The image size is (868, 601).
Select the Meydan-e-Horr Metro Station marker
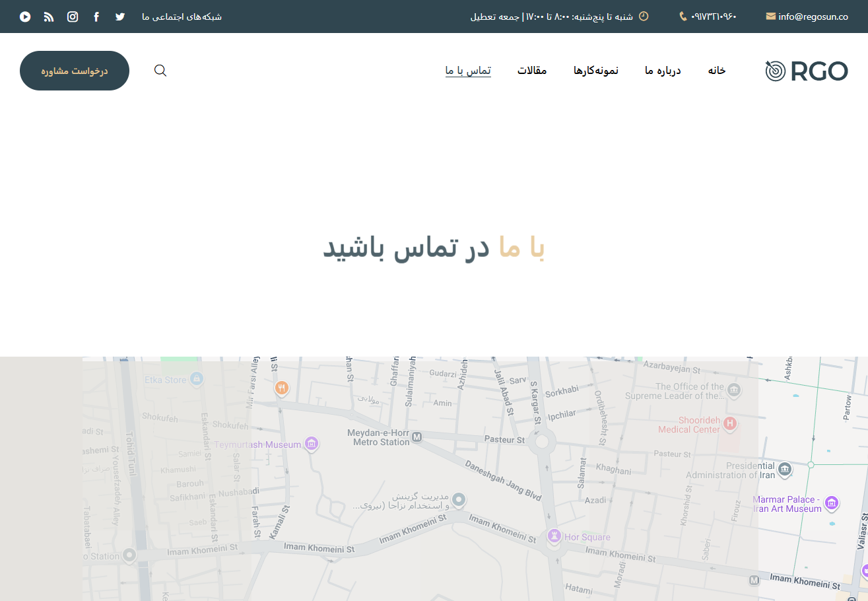point(417,437)
